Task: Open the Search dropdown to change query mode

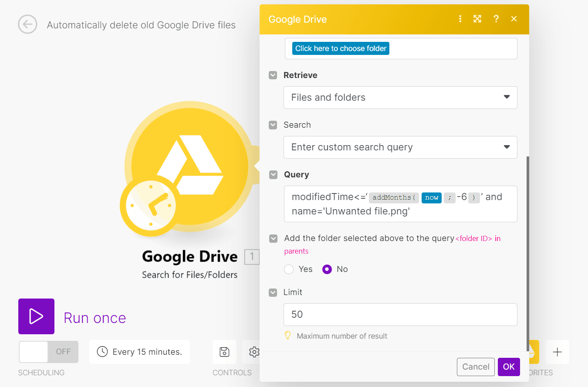Action: pos(400,147)
